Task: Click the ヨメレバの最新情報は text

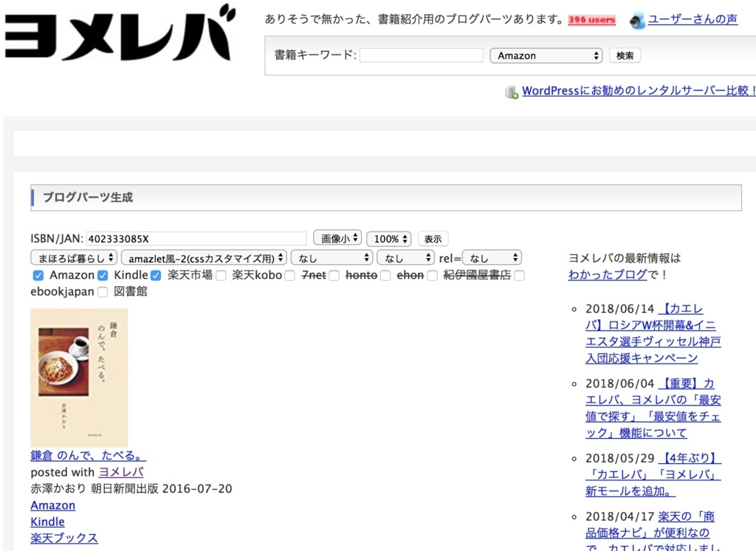Action: pyautogui.click(x=625, y=258)
